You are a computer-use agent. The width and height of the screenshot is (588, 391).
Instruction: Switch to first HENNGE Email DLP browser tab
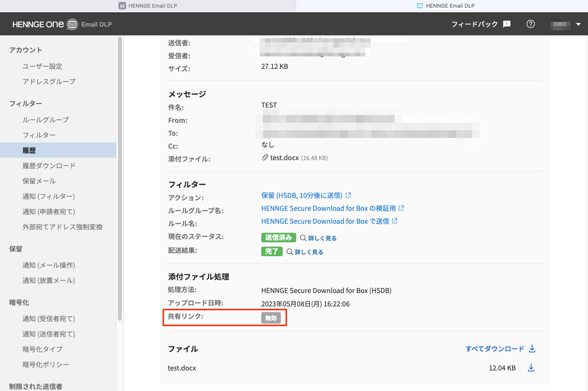click(148, 6)
